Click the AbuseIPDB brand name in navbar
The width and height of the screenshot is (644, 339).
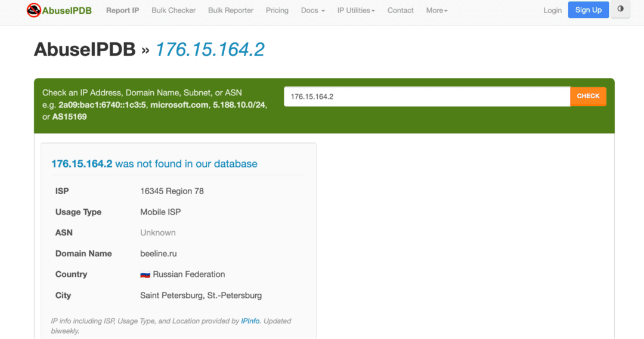point(67,11)
